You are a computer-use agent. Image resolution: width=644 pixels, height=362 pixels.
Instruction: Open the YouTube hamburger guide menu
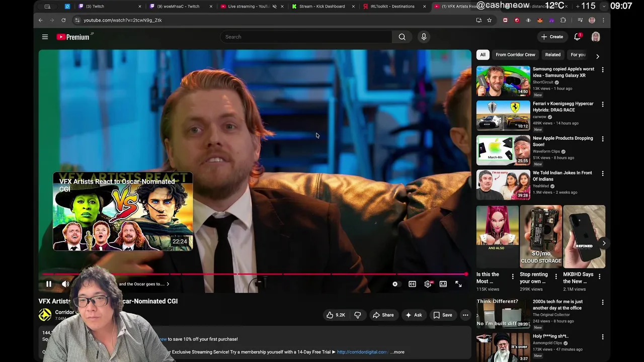(45, 37)
